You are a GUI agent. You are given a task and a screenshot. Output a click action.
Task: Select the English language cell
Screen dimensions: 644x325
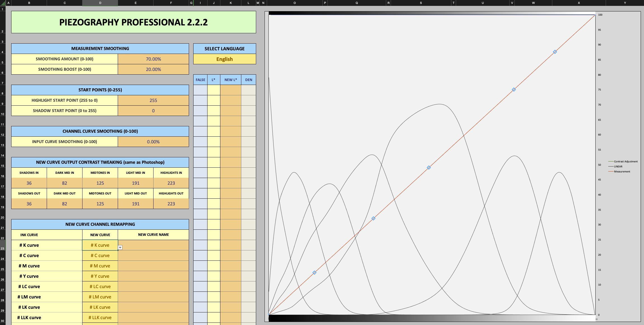pos(225,59)
